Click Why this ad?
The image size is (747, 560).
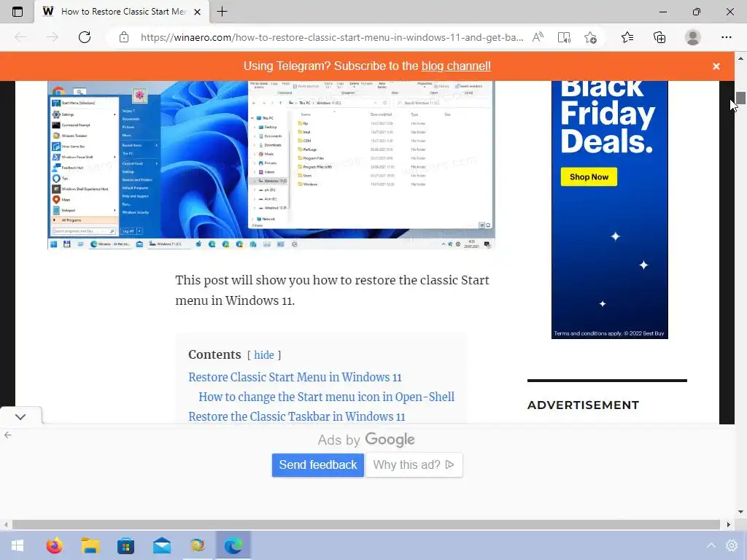point(414,464)
